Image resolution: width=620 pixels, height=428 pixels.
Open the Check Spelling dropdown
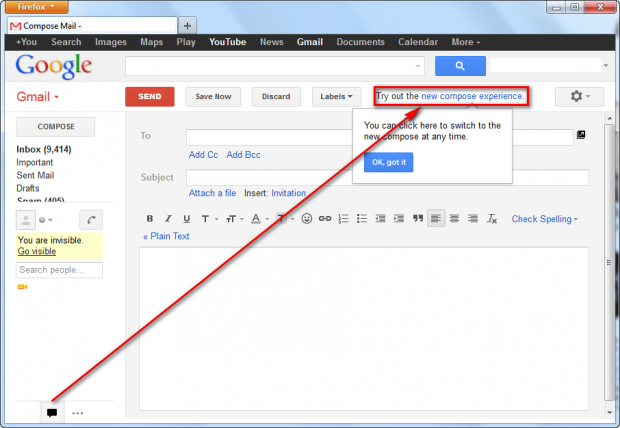point(544,219)
